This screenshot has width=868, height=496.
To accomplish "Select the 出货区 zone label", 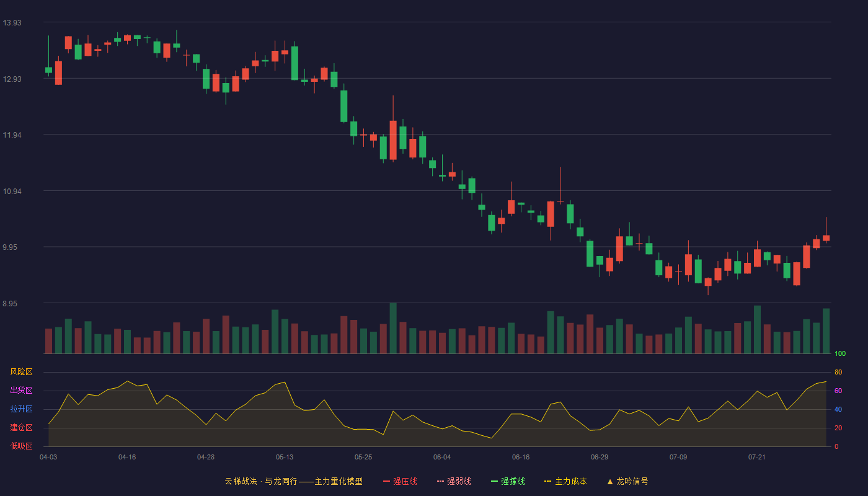I will (21, 391).
